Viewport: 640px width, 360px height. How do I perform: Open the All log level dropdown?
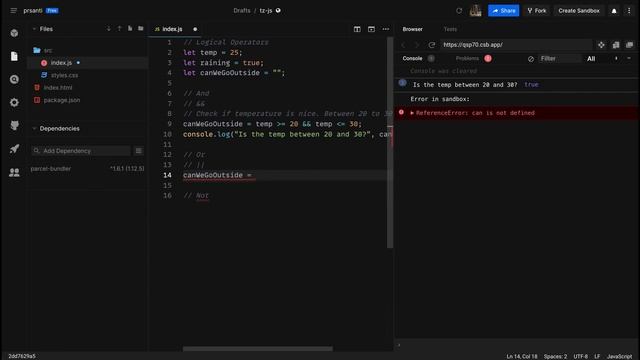tap(591, 59)
